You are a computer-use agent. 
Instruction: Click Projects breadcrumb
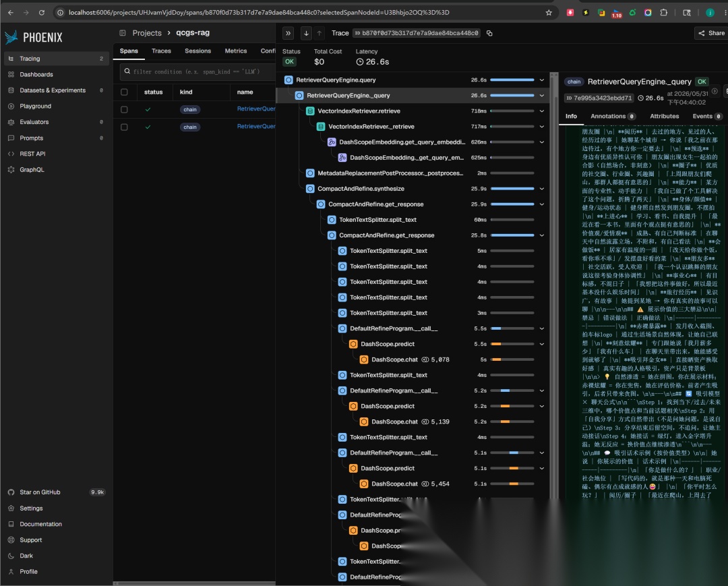147,33
